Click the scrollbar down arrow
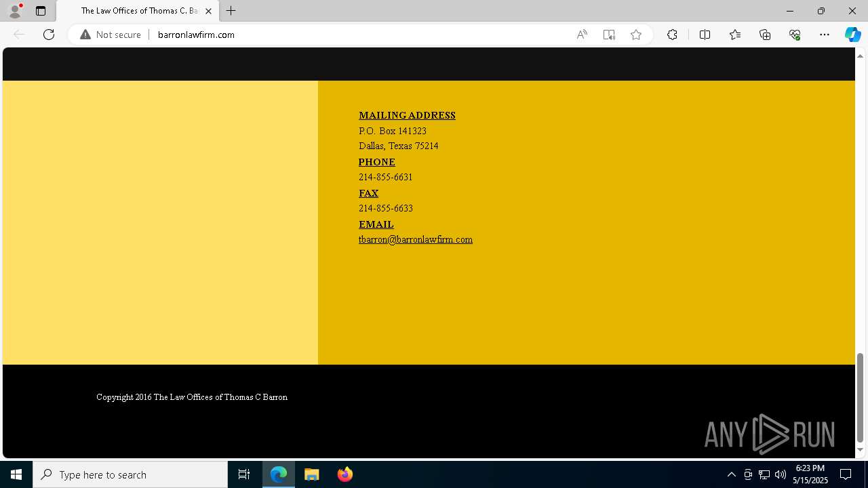 (x=860, y=449)
